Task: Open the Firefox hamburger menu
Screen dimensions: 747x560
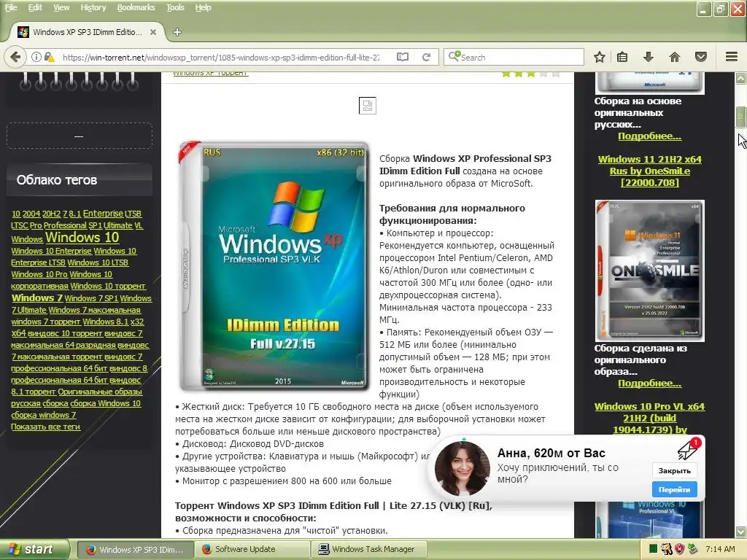Action: click(732, 57)
